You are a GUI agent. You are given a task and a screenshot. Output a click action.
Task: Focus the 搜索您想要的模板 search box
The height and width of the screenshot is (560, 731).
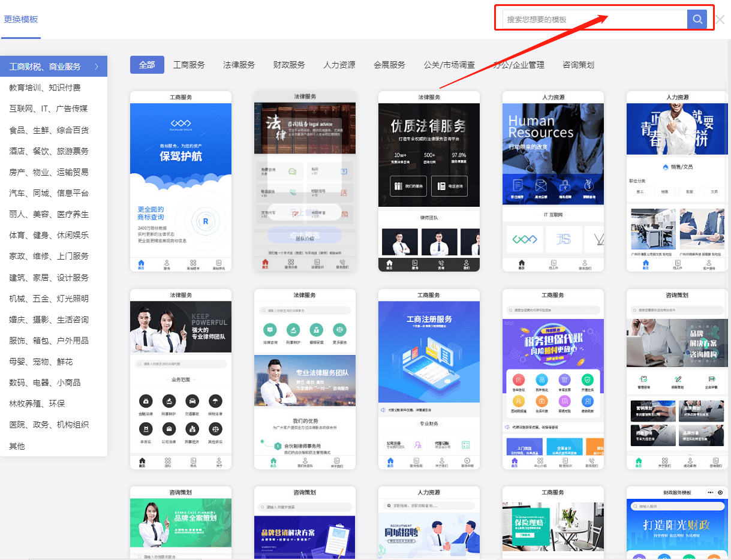coord(595,19)
